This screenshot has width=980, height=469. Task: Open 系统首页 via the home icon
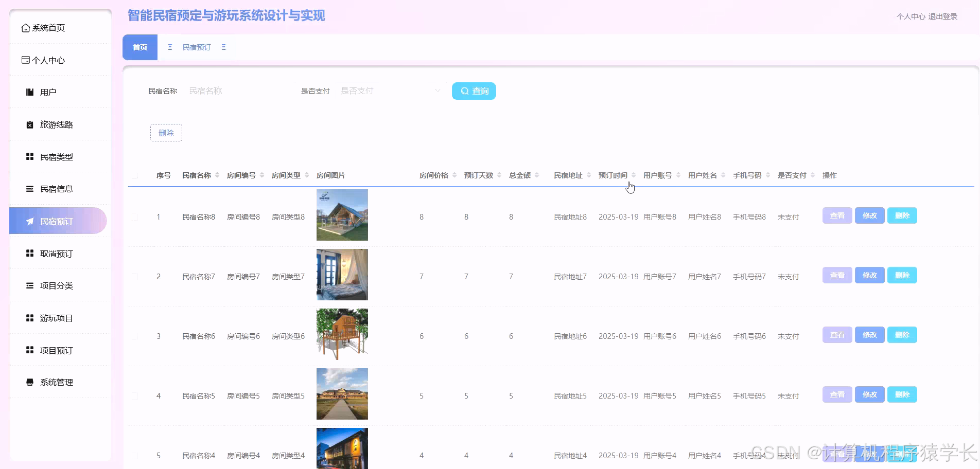(25, 28)
